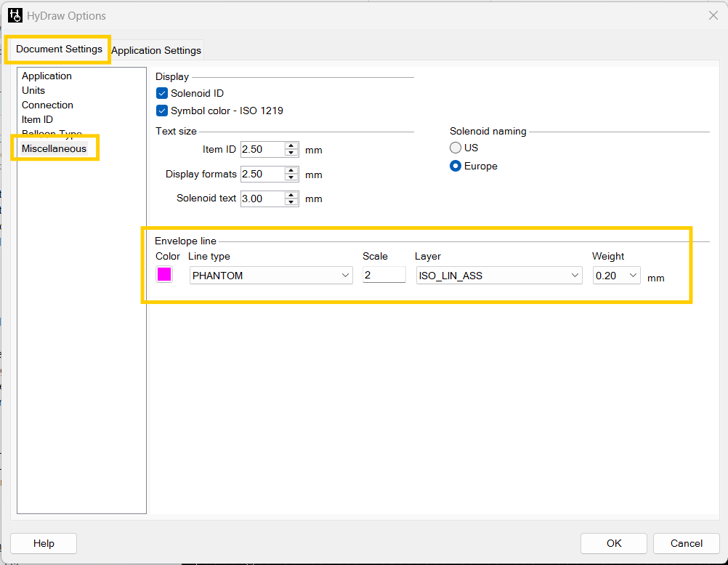The width and height of the screenshot is (728, 565).
Task: Select Item ID in the settings list
Action: tap(37, 119)
